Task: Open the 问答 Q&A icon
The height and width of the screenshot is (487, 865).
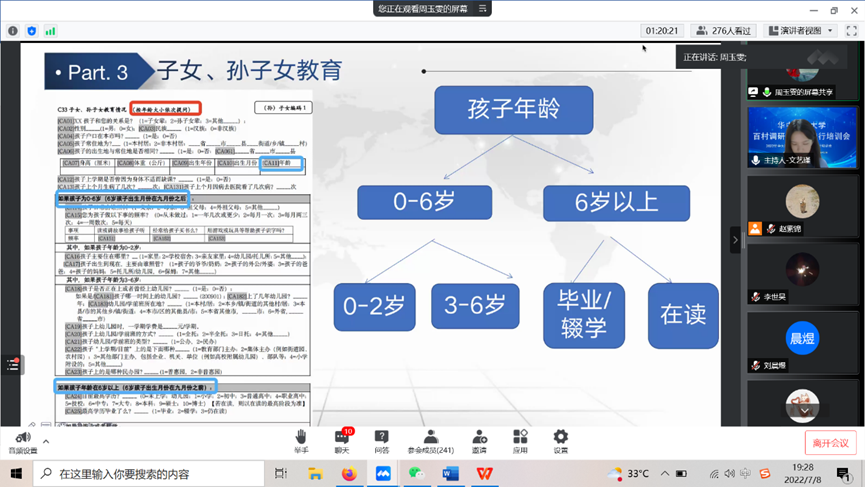Action: (x=381, y=438)
